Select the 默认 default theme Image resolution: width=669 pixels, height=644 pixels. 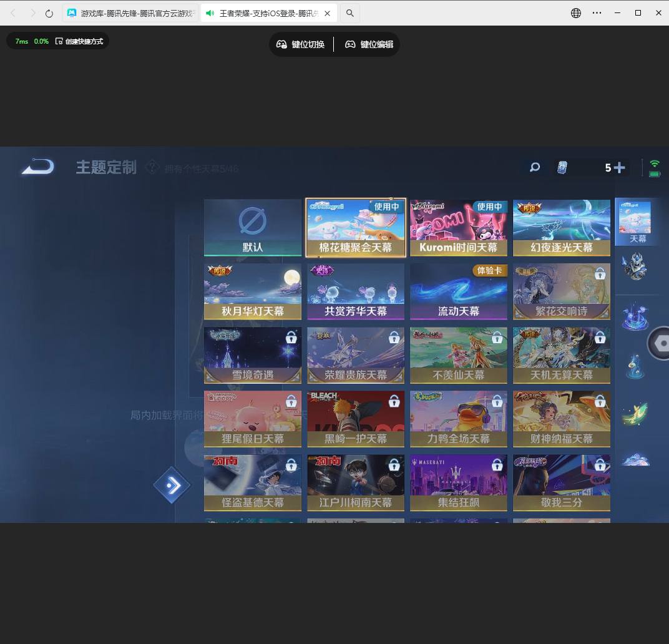point(253,228)
